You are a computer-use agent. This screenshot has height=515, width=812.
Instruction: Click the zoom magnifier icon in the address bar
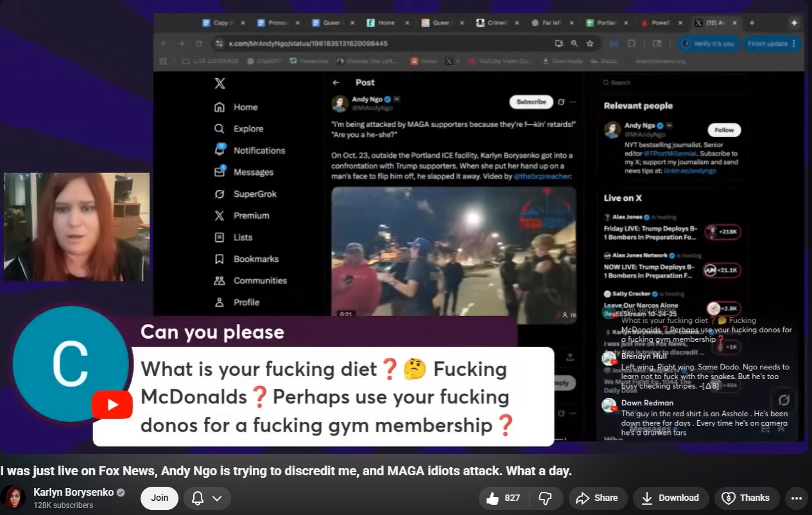click(574, 44)
